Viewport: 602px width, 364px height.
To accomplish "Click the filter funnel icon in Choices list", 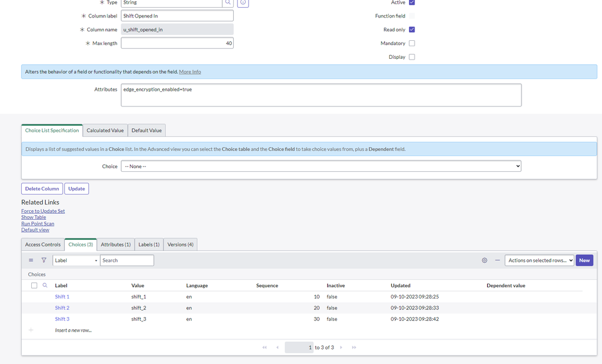I will (x=44, y=260).
